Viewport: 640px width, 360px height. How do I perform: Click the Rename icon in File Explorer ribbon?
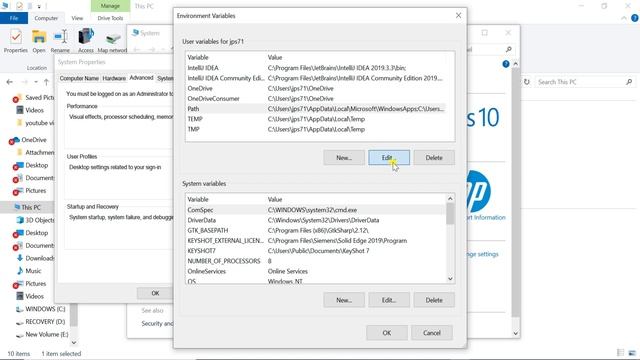pyautogui.click(x=60, y=41)
